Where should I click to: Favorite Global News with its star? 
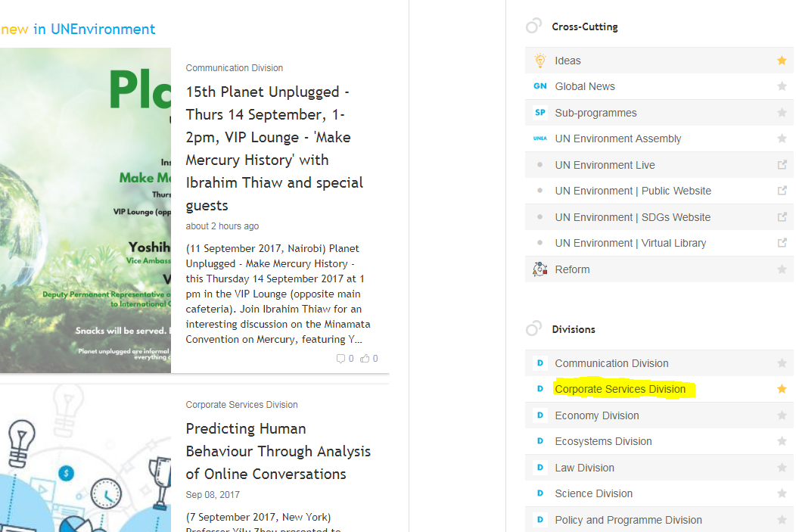pos(782,86)
